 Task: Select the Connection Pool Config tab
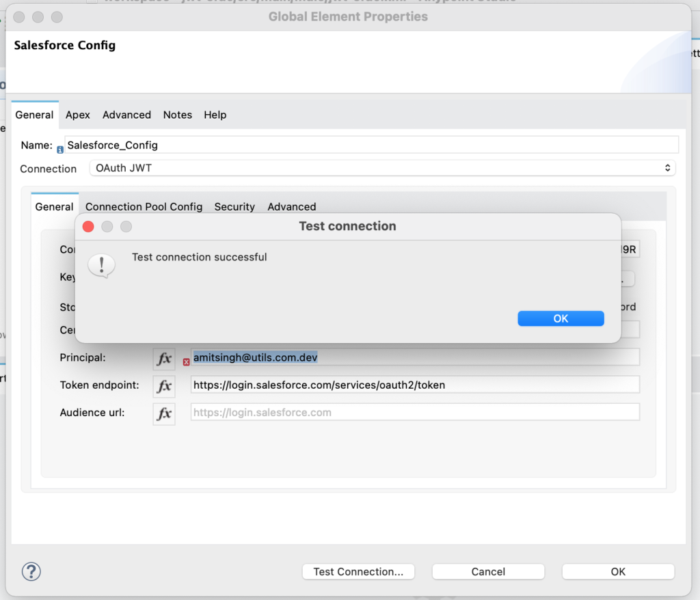pos(144,206)
